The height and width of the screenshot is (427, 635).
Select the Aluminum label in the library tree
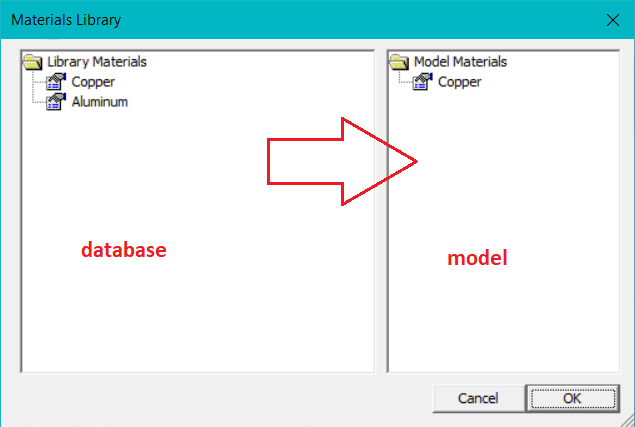100,102
